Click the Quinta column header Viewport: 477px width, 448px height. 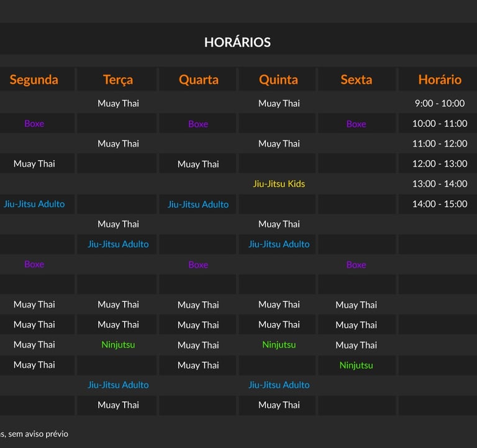click(278, 80)
